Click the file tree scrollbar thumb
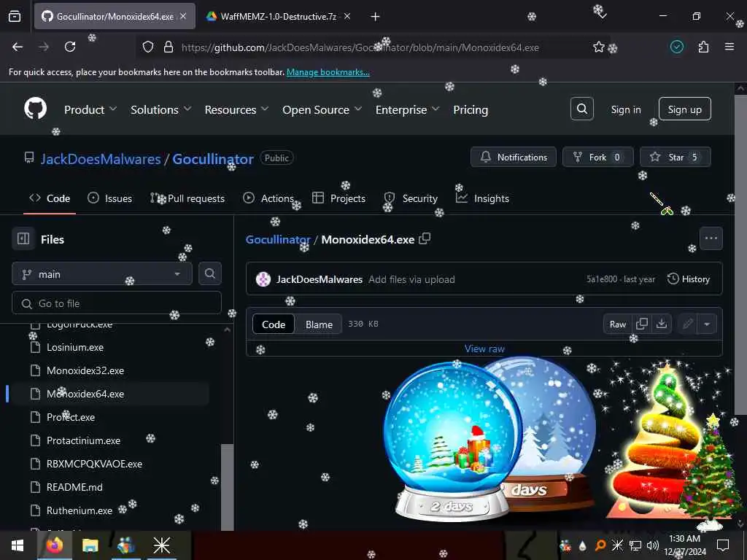The image size is (747, 560). [x=228, y=486]
